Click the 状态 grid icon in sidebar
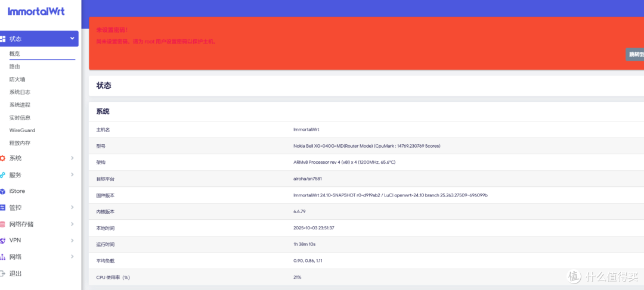The width and height of the screenshot is (644, 290). click(x=2, y=39)
